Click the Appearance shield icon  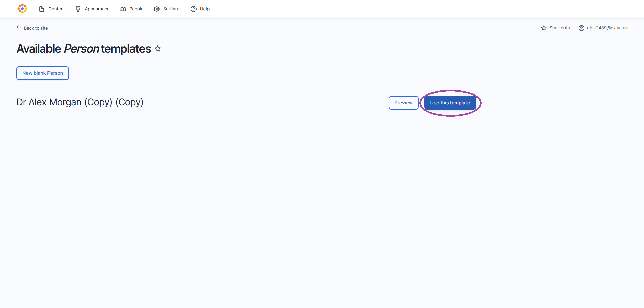point(78,9)
